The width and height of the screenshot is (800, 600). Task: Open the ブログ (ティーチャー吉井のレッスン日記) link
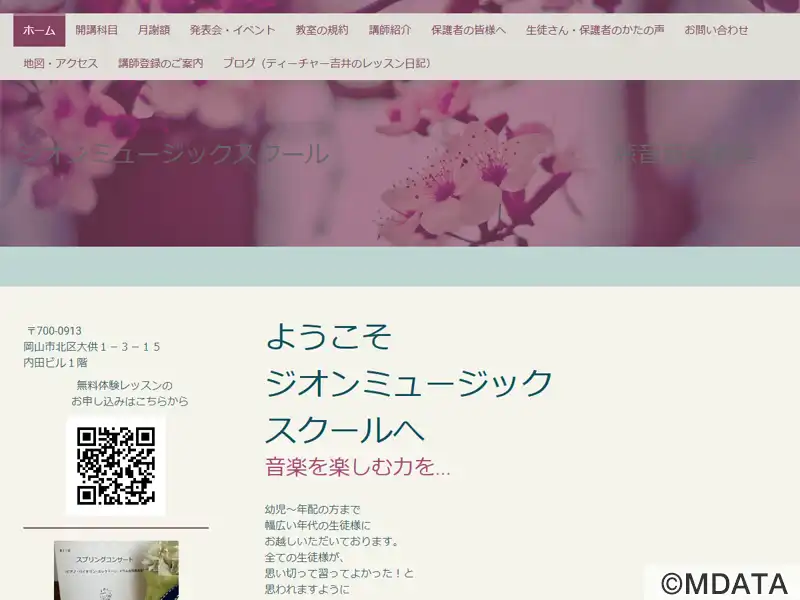(x=328, y=63)
